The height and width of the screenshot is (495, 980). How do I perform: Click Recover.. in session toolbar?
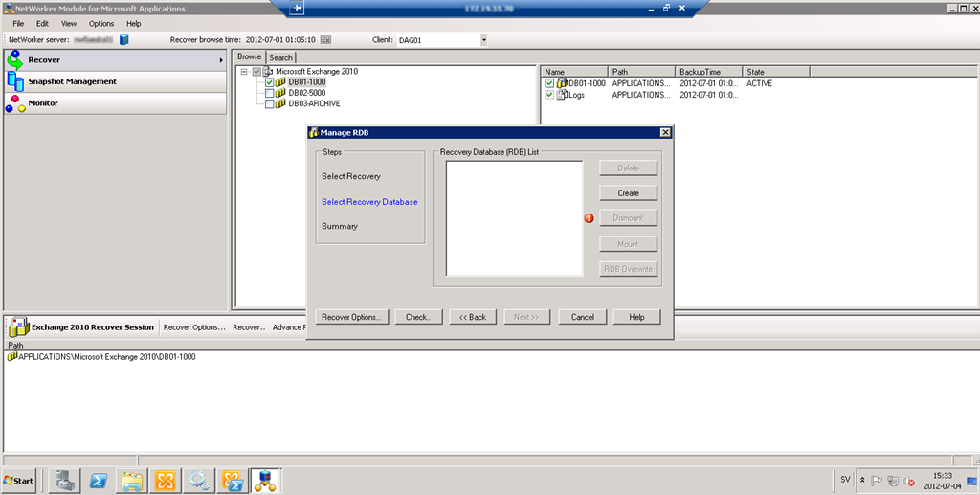(x=249, y=327)
